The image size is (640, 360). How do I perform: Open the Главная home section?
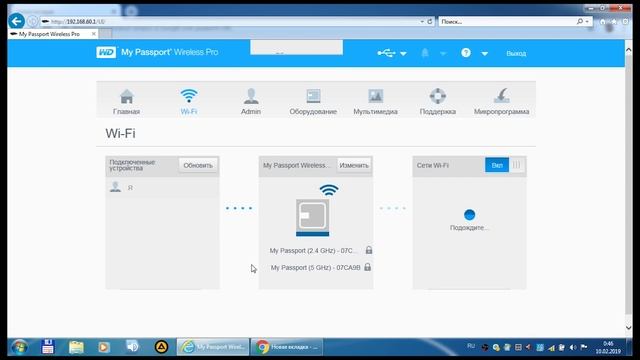coord(127,102)
